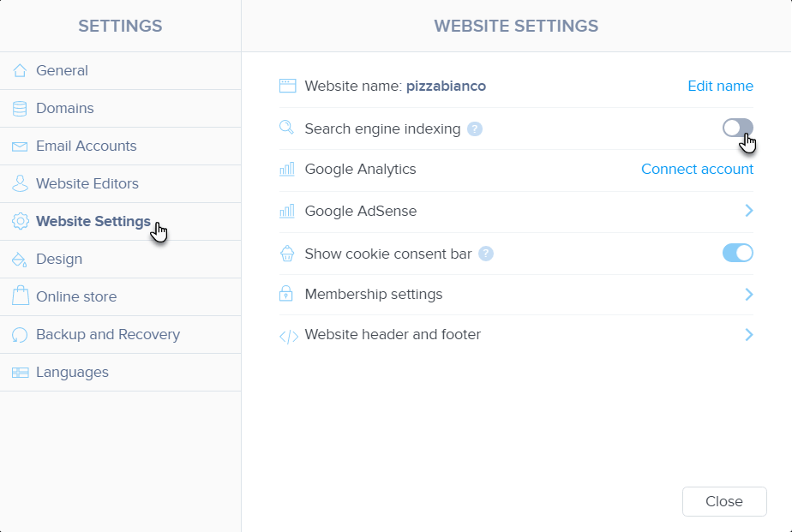The image size is (792, 532).
Task: Click the Email Accounts envelope icon
Action: point(20,146)
